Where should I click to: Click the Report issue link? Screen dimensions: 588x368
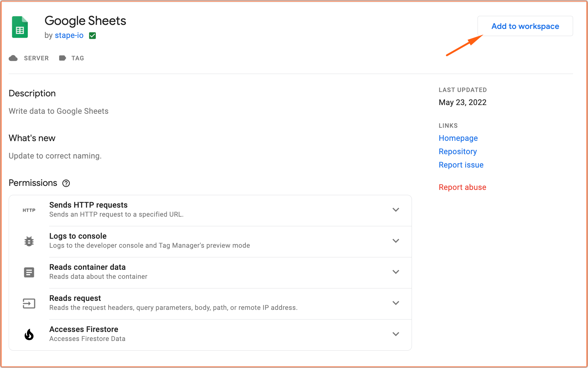[x=461, y=165]
